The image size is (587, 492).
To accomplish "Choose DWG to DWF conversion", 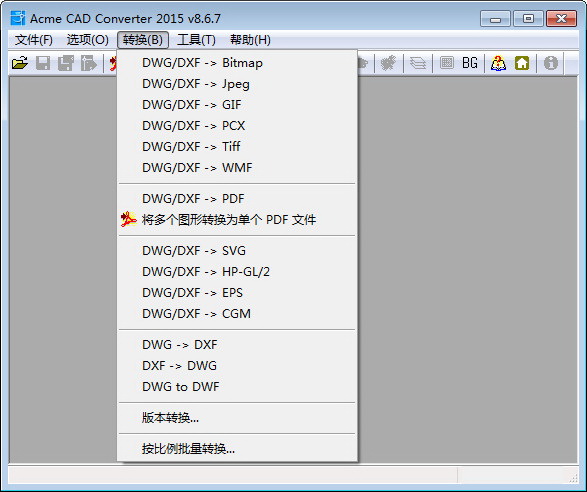I will tap(237, 387).
